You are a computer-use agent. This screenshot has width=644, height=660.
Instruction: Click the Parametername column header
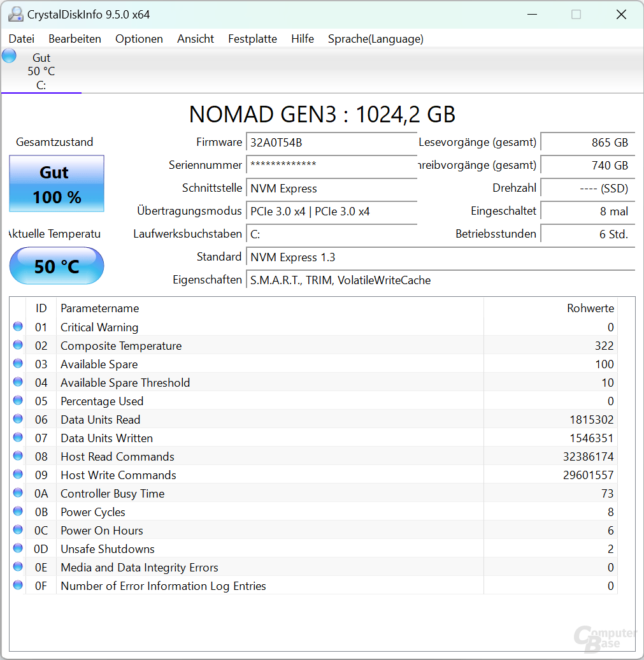point(99,308)
